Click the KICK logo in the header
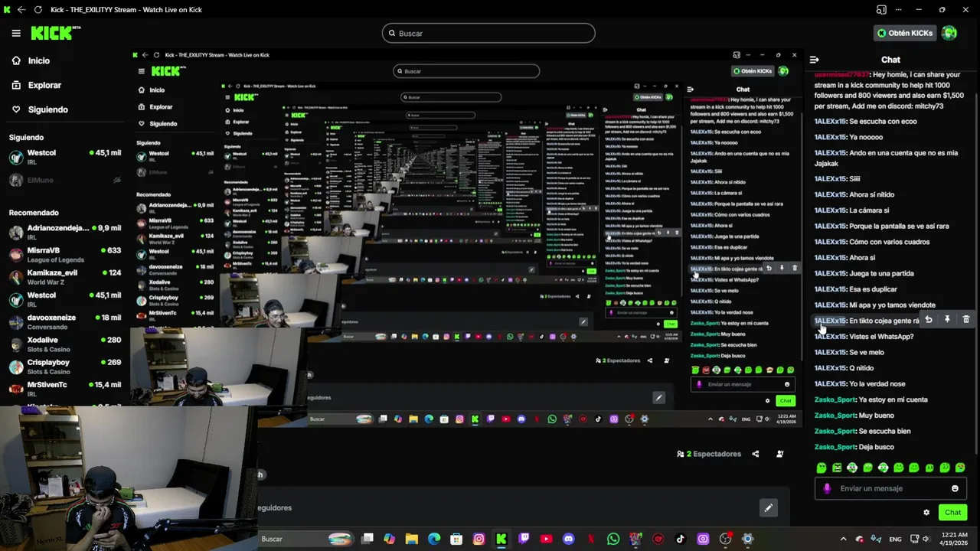Screen dimensions: 980x551 [x=55, y=33]
